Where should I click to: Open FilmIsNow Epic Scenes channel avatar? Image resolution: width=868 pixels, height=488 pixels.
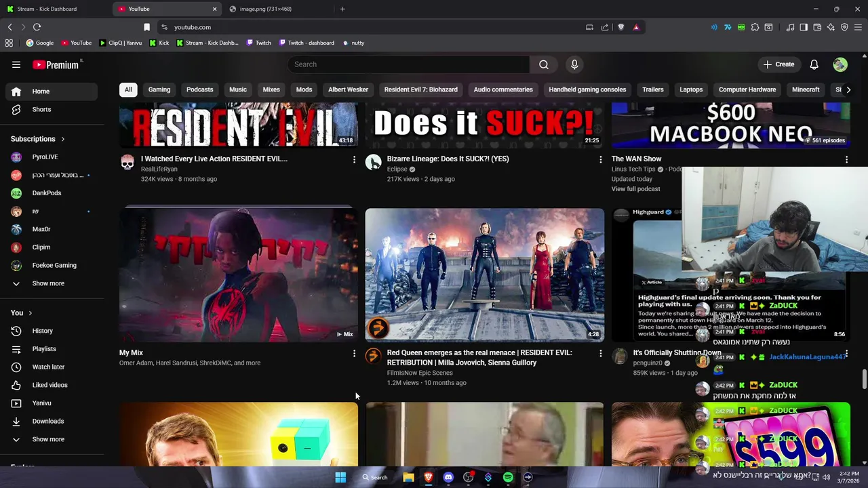tap(373, 356)
